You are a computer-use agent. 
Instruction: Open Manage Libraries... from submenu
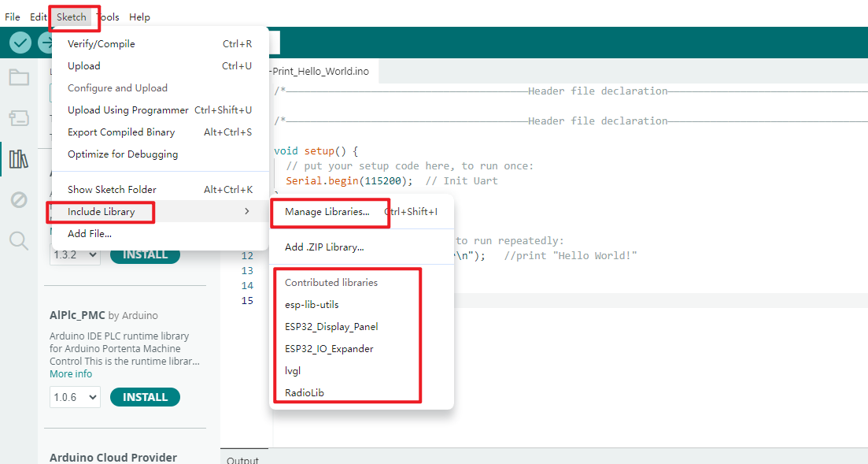[361, 212]
